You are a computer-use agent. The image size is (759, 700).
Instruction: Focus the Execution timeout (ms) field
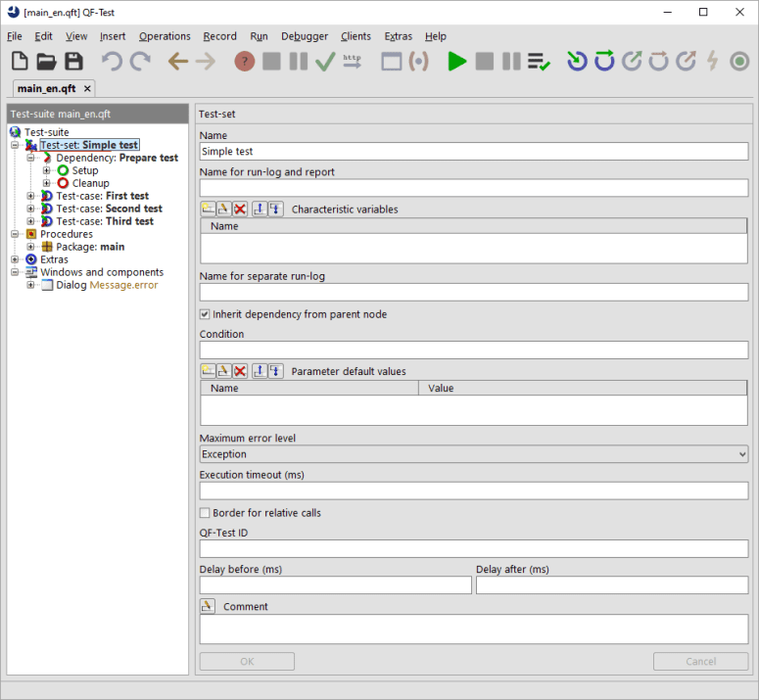coord(474,491)
